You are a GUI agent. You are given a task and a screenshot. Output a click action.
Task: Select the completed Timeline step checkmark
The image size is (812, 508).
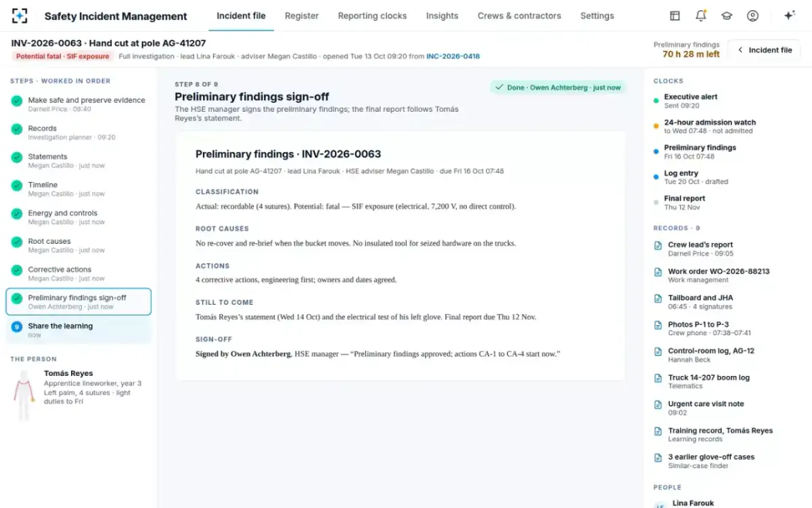point(17,185)
